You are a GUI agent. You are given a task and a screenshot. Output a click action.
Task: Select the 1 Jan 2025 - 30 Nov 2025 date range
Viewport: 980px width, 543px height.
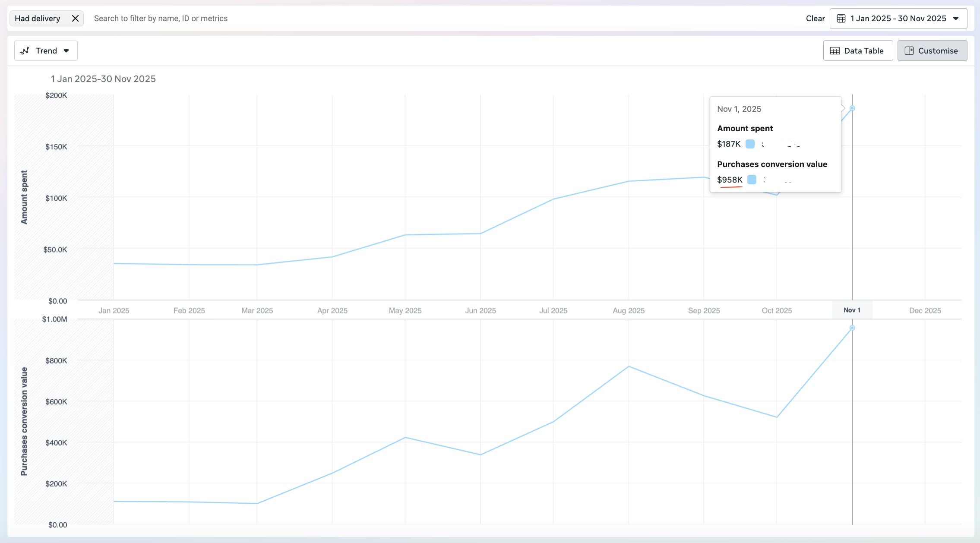tap(898, 18)
